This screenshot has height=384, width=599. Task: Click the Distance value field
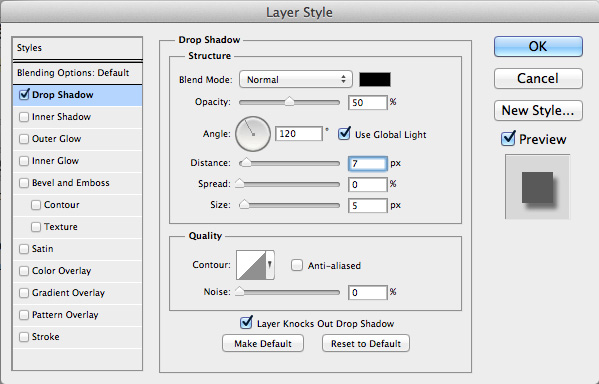coord(367,164)
